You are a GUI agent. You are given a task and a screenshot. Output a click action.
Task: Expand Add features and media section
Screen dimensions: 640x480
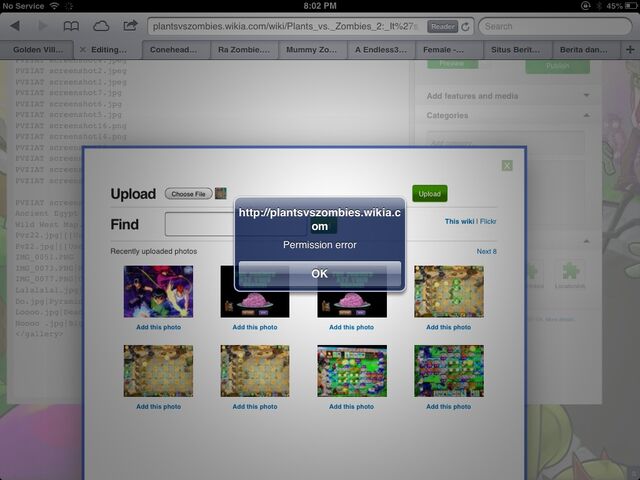(508, 96)
